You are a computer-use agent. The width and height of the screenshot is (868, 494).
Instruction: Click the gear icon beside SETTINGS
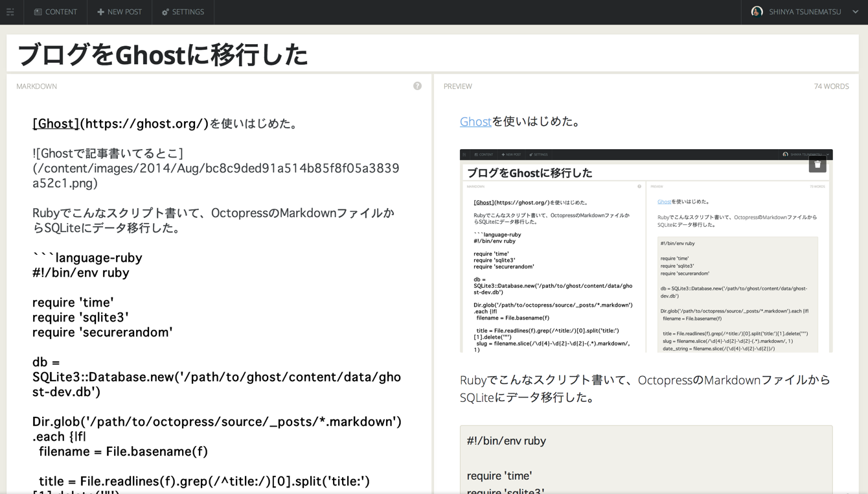pyautogui.click(x=164, y=12)
